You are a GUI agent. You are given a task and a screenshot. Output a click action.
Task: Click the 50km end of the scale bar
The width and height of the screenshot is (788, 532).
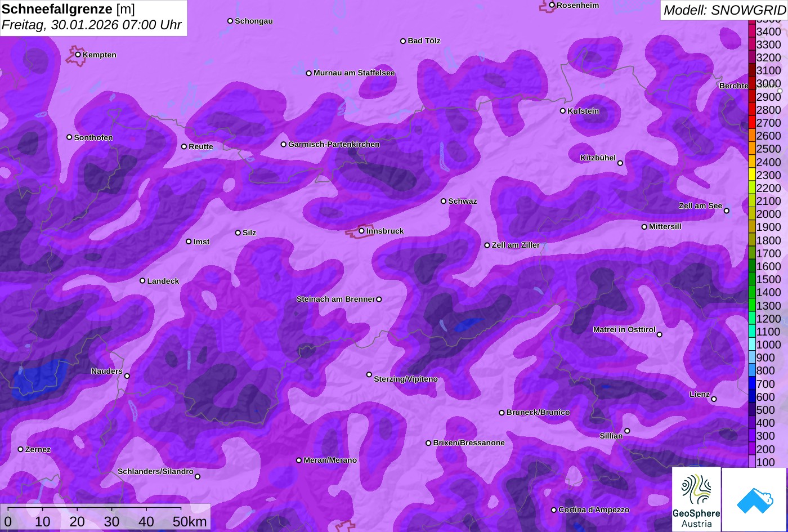point(190,521)
